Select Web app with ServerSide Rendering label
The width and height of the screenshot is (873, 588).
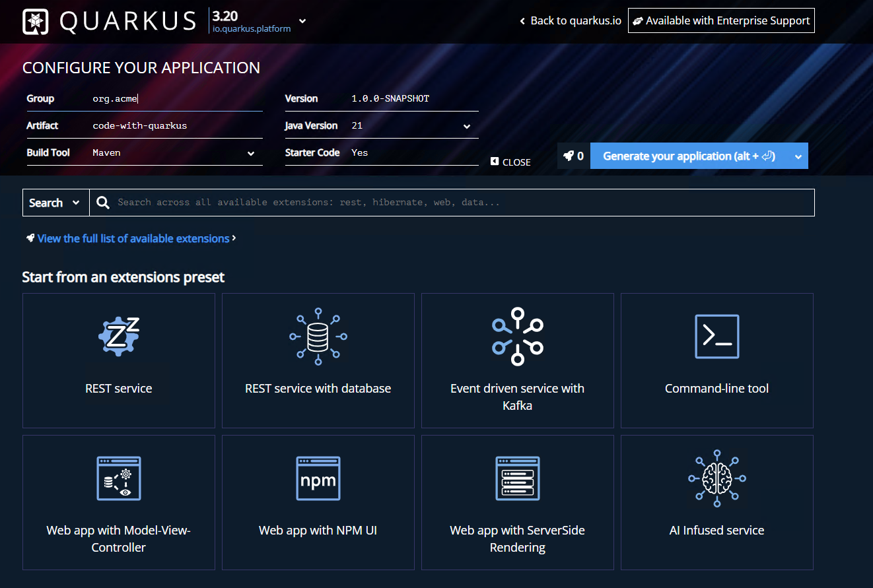tap(518, 539)
